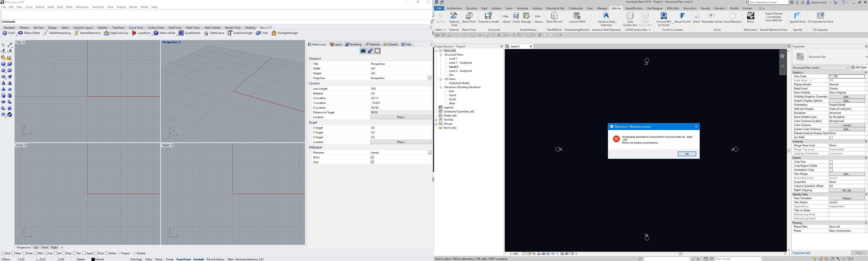Expand the Groups node in Project Browser

point(436,124)
